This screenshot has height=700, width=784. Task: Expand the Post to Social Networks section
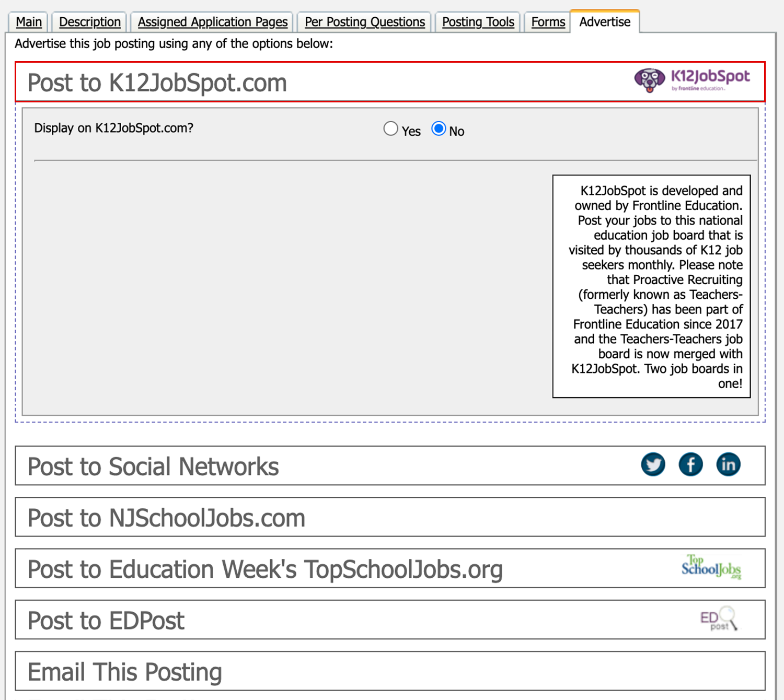point(390,465)
